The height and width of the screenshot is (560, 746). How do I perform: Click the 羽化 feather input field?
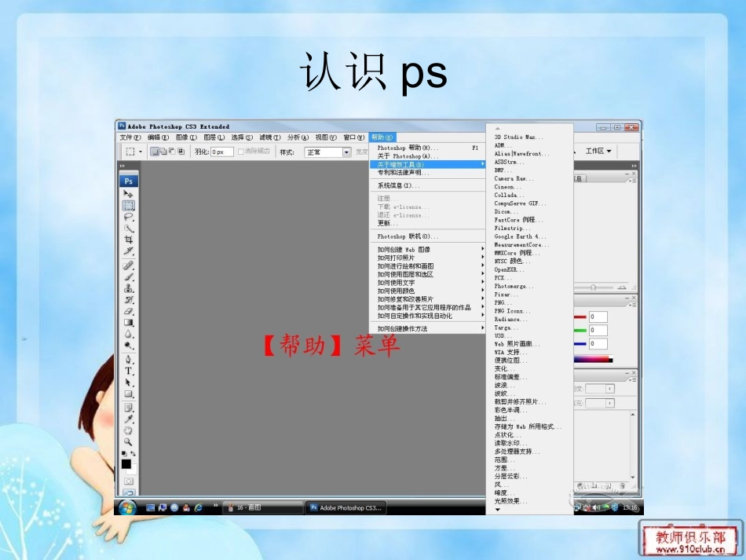[x=221, y=152]
